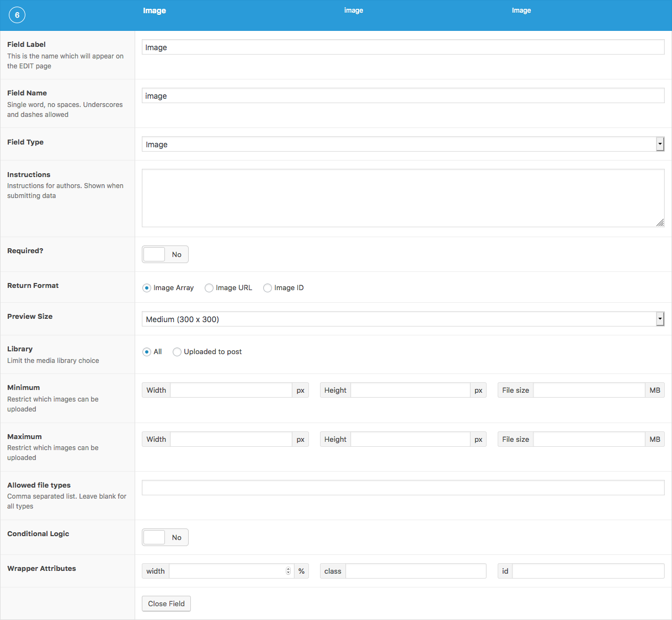Screen dimensions: 672x620
Task: Select the Image Array return format
Action: [x=146, y=287]
